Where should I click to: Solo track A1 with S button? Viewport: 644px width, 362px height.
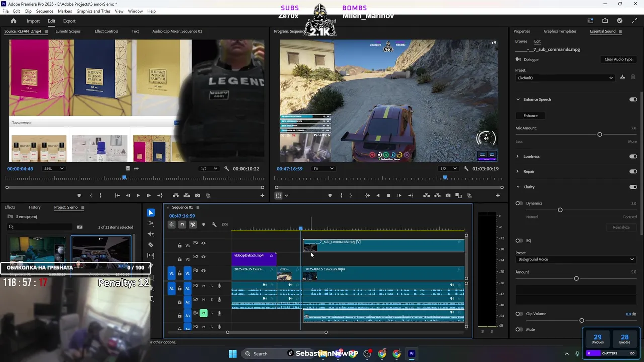[x=212, y=286]
